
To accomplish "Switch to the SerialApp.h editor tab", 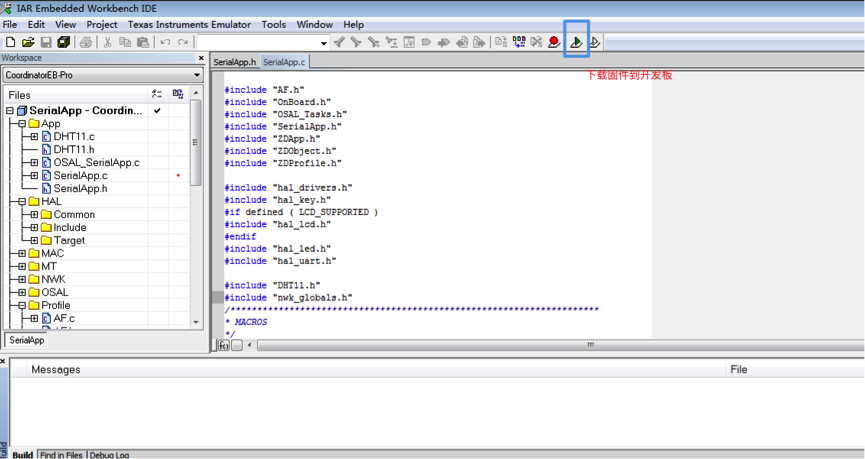I will pyautogui.click(x=235, y=62).
